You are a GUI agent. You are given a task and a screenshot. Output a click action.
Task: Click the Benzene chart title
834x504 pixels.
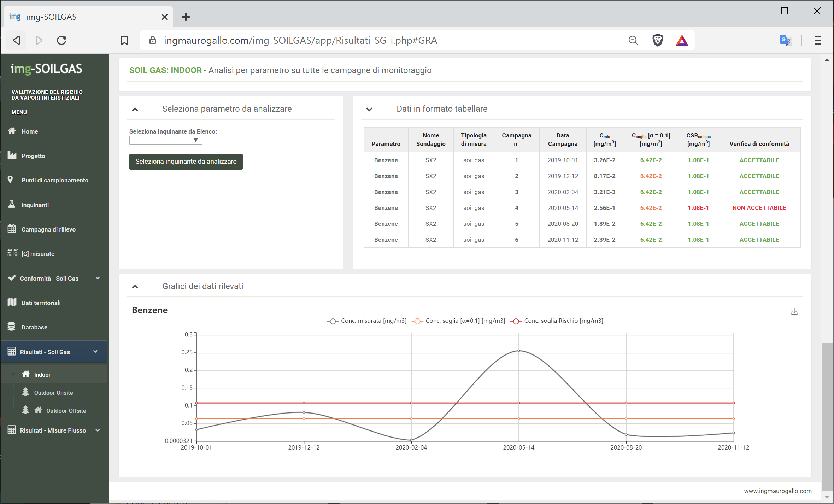tap(149, 310)
